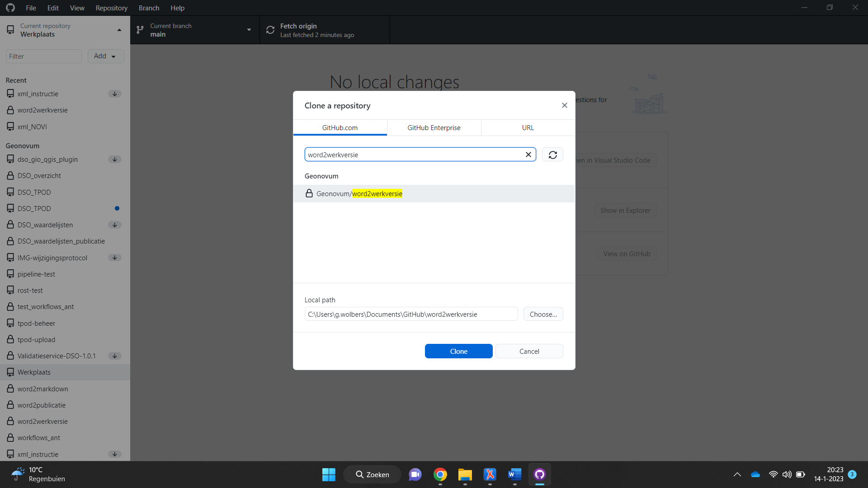
Task: Open the Branch menu
Action: click(x=149, y=8)
